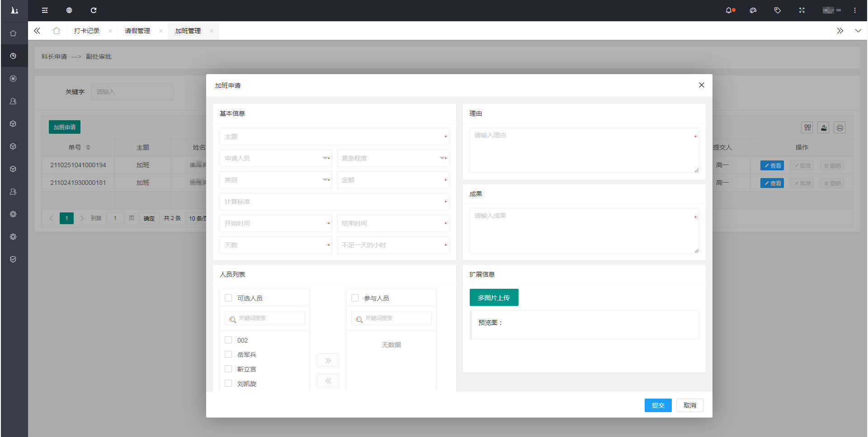Switch to the 打卡记录 tab
Screen dimensions: 868x437
tap(87, 31)
